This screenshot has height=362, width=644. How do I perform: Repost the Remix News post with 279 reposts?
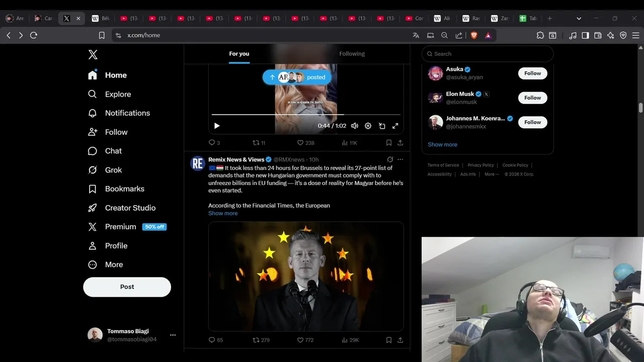pyautogui.click(x=261, y=340)
